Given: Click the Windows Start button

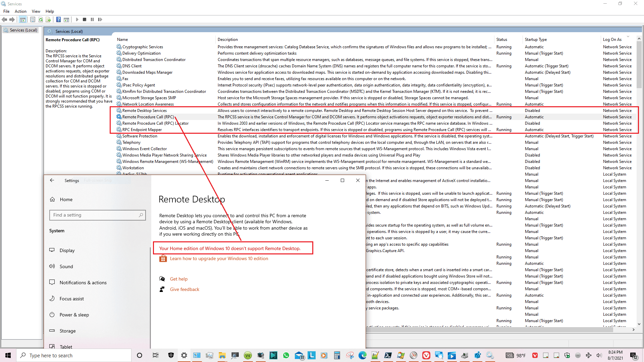Looking at the screenshot, I should (8, 355).
